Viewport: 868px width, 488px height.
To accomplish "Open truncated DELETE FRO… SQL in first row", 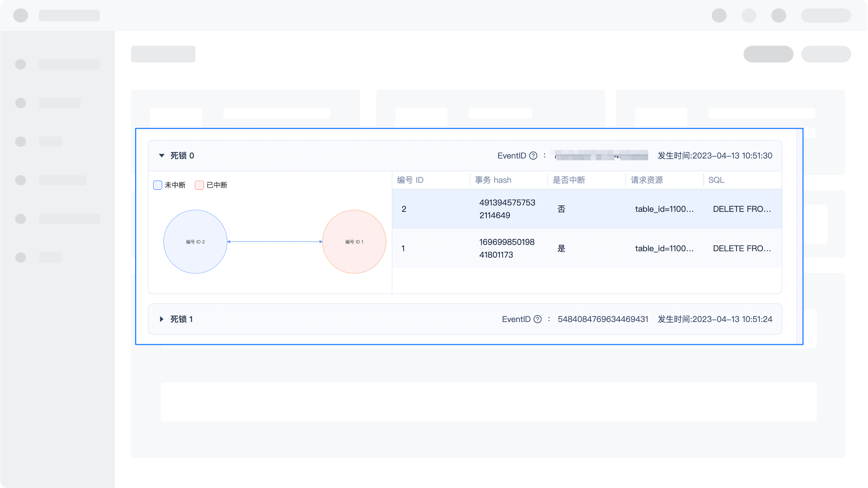I will 742,209.
